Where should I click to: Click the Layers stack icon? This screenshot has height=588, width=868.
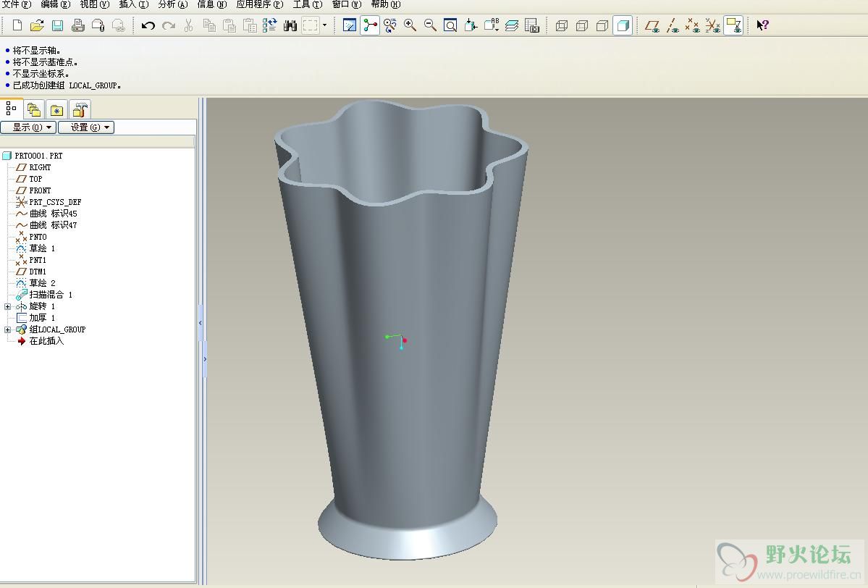(x=512, y=25)
